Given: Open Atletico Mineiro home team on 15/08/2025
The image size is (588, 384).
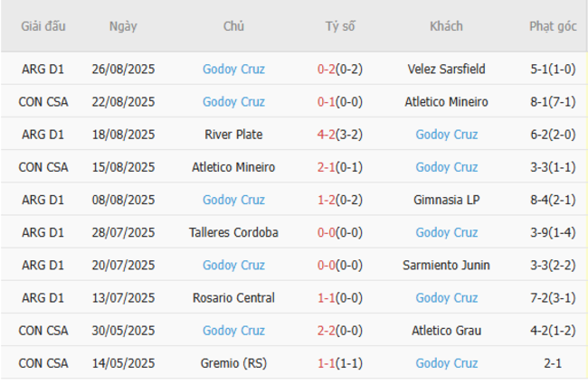Looking at the screenshot, I should [x=233, y=167].
